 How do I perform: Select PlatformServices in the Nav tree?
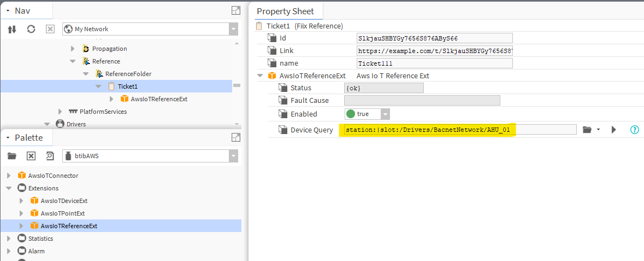point(103,112)
